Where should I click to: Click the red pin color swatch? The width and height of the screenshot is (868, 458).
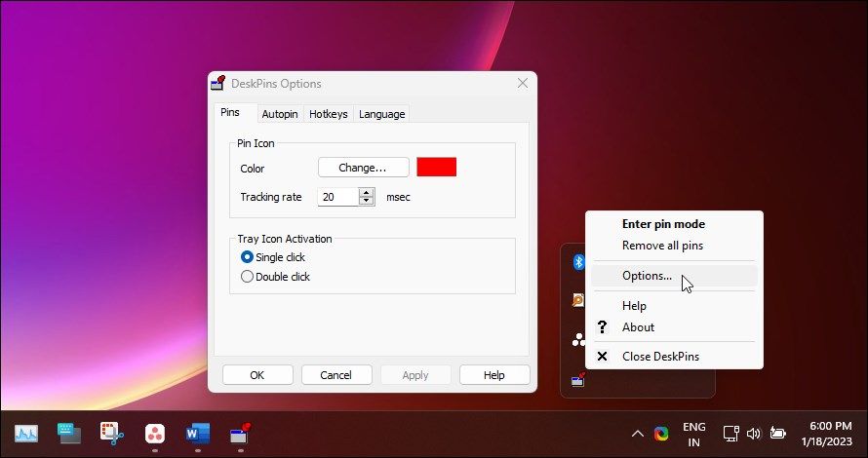tap(437, 167)
